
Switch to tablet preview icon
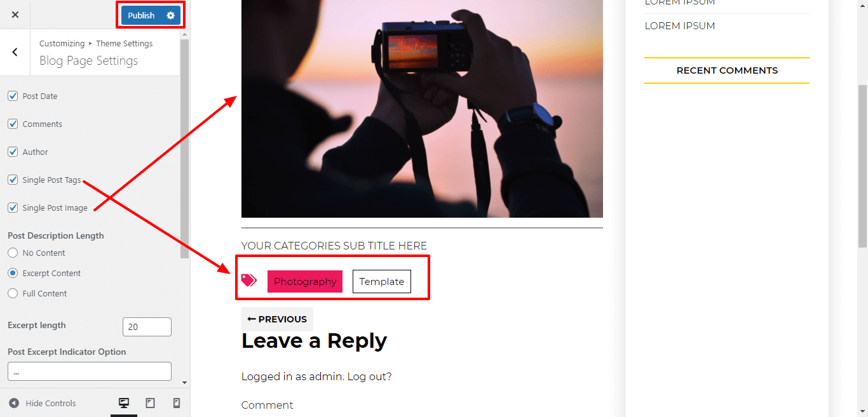click(150, 403)
